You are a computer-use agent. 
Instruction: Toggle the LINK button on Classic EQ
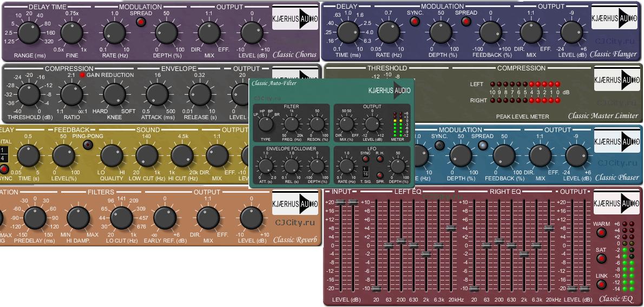tap(601, 284)
